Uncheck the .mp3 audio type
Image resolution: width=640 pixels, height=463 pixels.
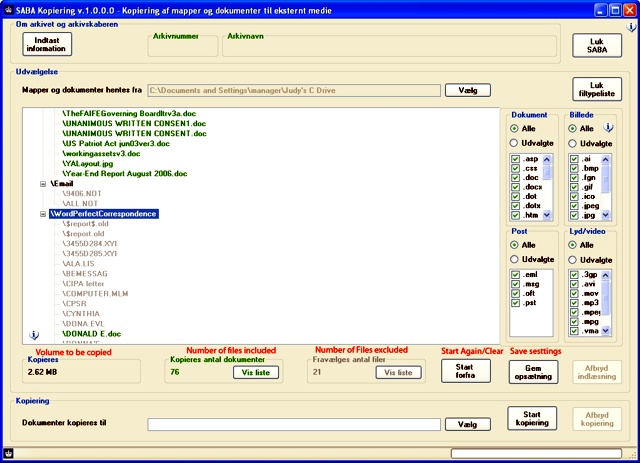[x=574, y=303]
